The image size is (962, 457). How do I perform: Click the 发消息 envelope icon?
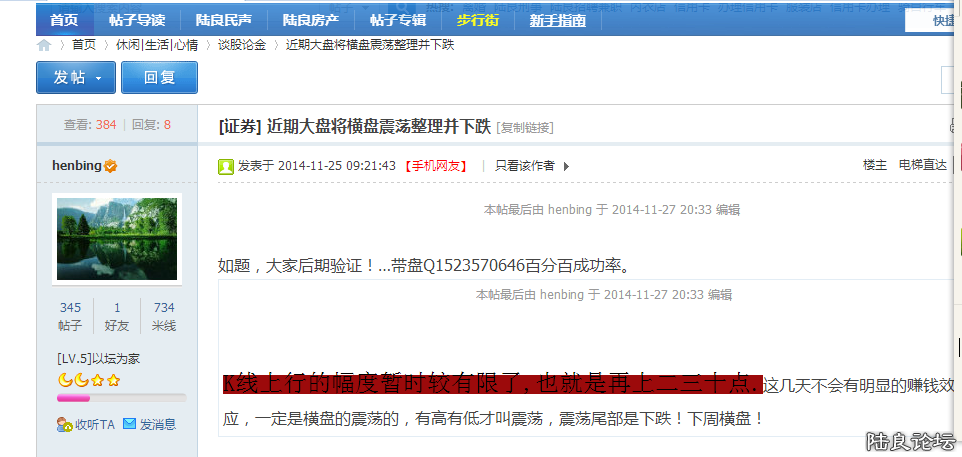tap(129, 423)
